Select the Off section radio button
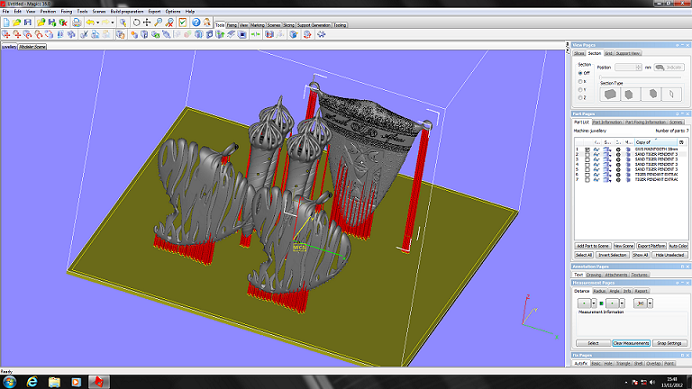The width and height of the screenshot is (692, 389). [x=580, y=73]
